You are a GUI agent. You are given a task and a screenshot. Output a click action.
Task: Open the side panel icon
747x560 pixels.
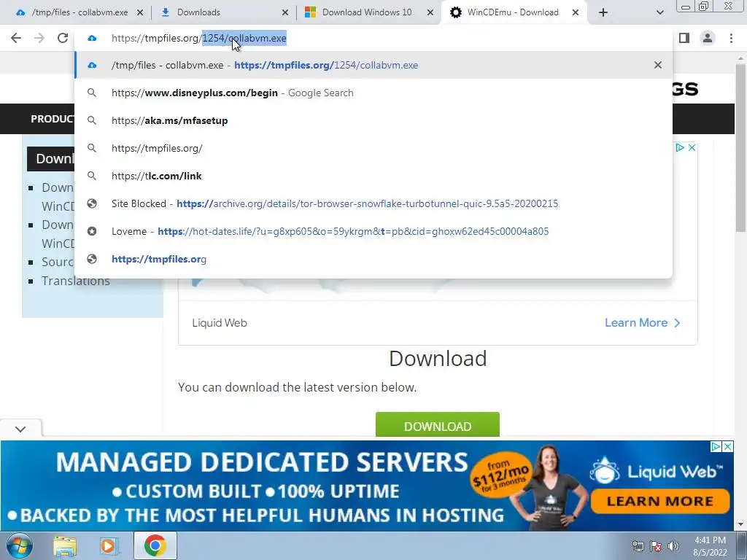pos(684,38)
